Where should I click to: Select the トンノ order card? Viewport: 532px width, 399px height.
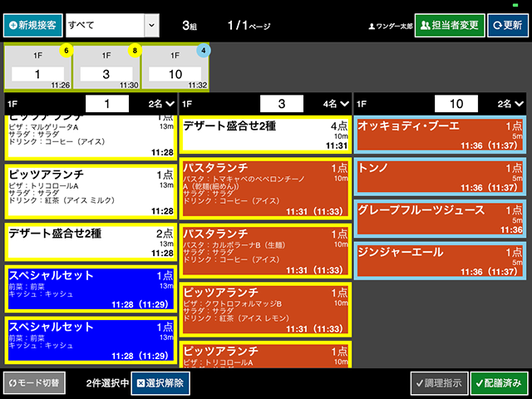(439, 178)
